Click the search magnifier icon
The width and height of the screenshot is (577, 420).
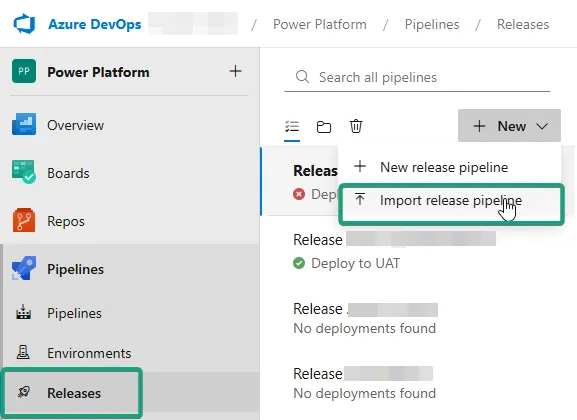[302, 77]
